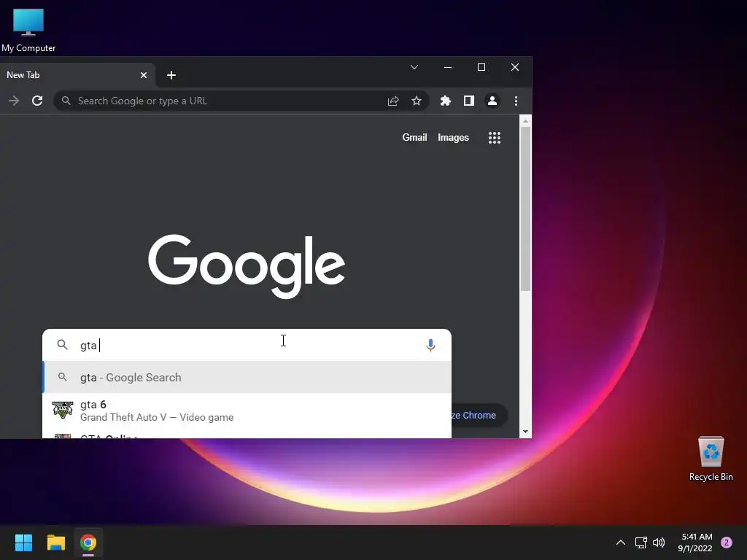747x560 pixels.
Task: Open the My Computer desktop icon
Action: click(x=28, y=30)
